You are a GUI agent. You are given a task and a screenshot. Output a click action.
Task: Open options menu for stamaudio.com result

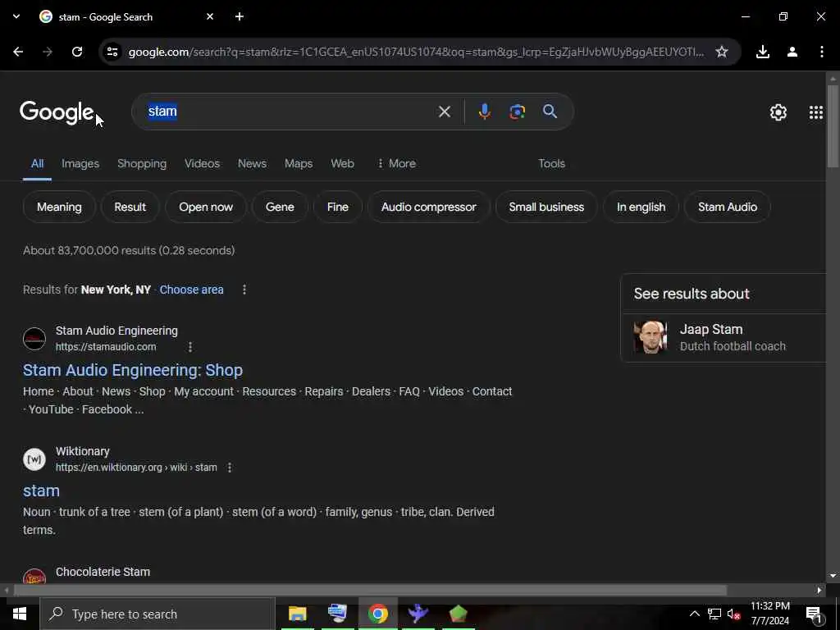(x=190, y=347)
